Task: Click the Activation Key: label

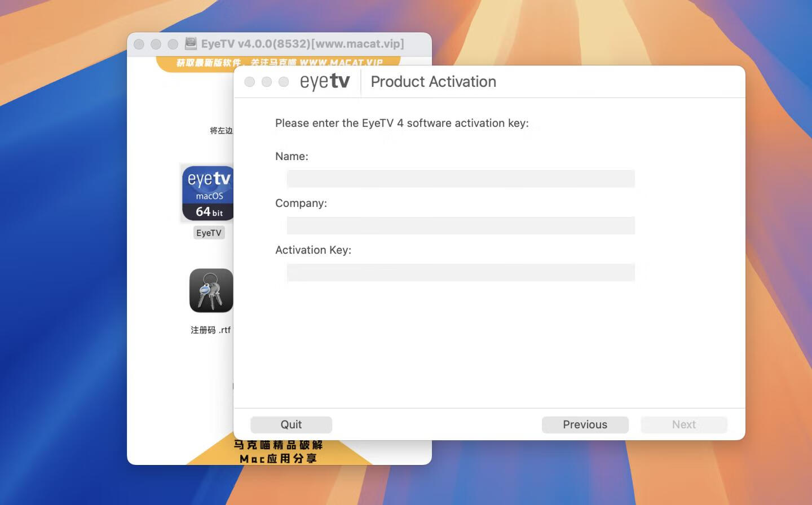Action: (313, 250)
